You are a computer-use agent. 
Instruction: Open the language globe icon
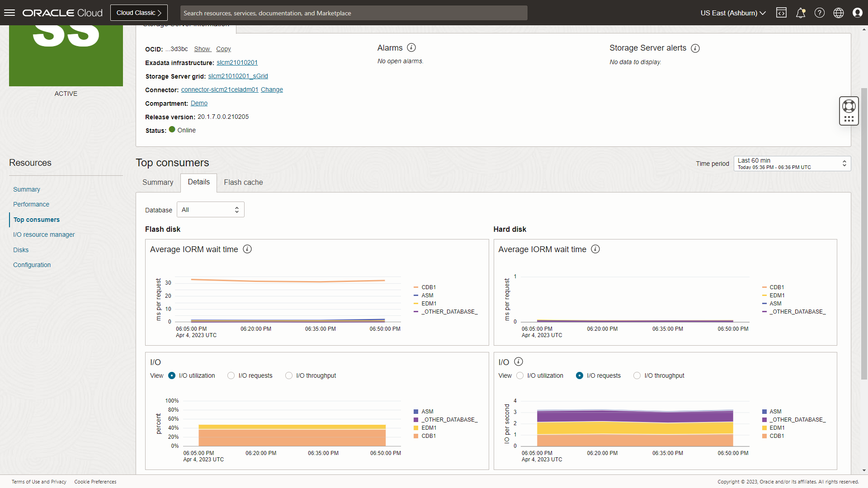(839, 13)
